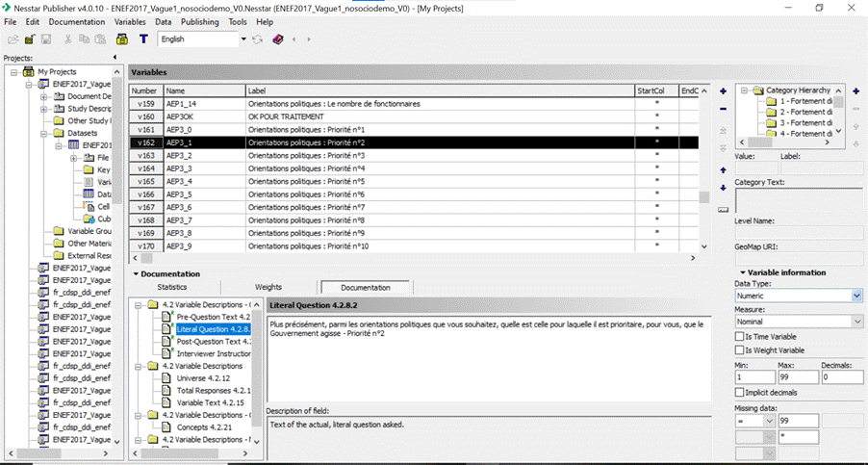Image resolution: width=868 pixels, height=465 pixels.
Task: Click the blue T text toolbar icon
Action: click(x=143, y=39)
